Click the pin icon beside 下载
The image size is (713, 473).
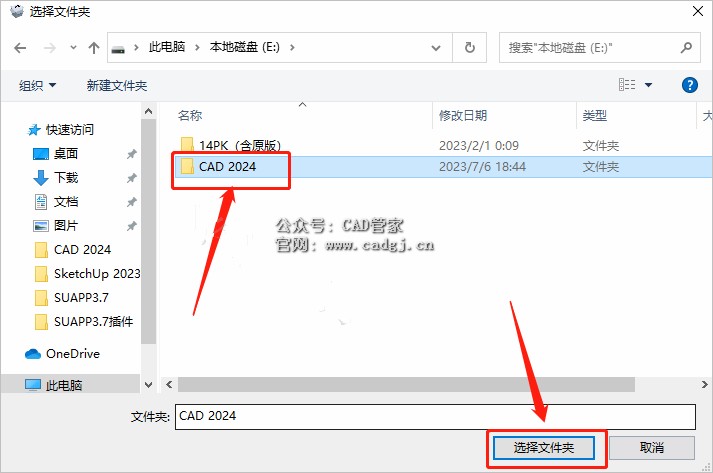[131, 178]
